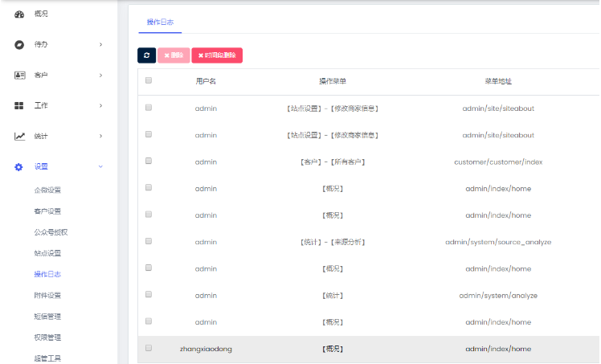The width and height of the screenshot is (601, 364).
Task: Open the 客户设置 submenu item
Action: point(47,211)
